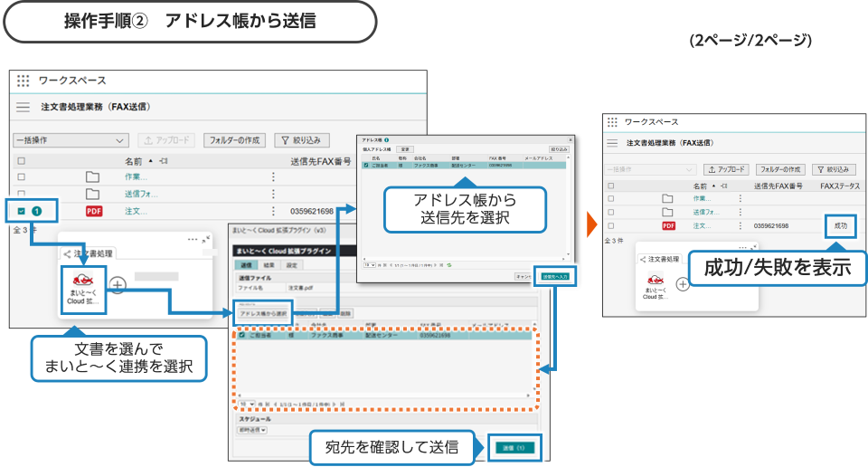Open kebab menu of 注文 row, left window

273,211
